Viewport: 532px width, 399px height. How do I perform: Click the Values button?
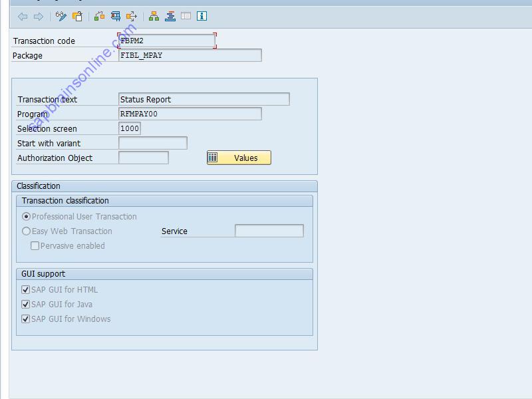[239, 158]
